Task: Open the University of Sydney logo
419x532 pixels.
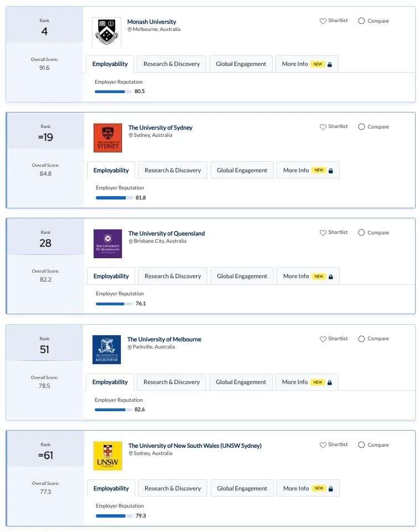Action: (108, 138)
